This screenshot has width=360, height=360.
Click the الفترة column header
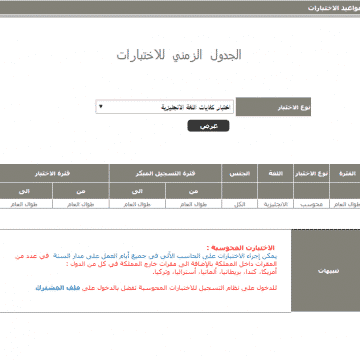click(345, 173)
